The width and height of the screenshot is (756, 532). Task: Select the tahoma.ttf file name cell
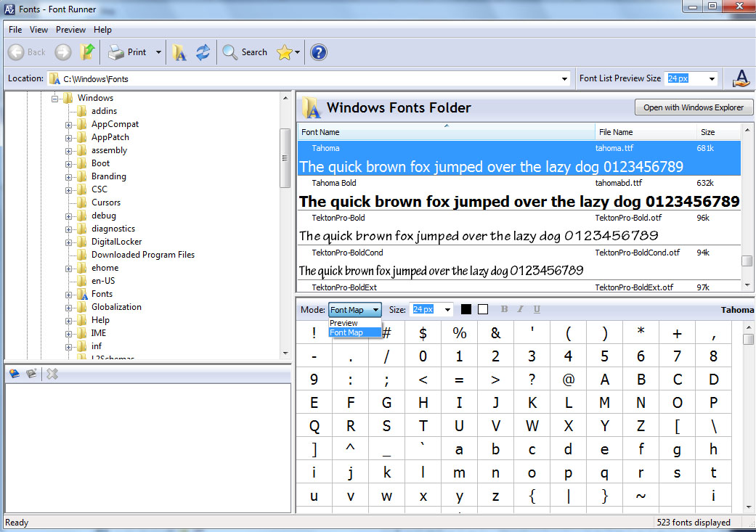point(614,148)
